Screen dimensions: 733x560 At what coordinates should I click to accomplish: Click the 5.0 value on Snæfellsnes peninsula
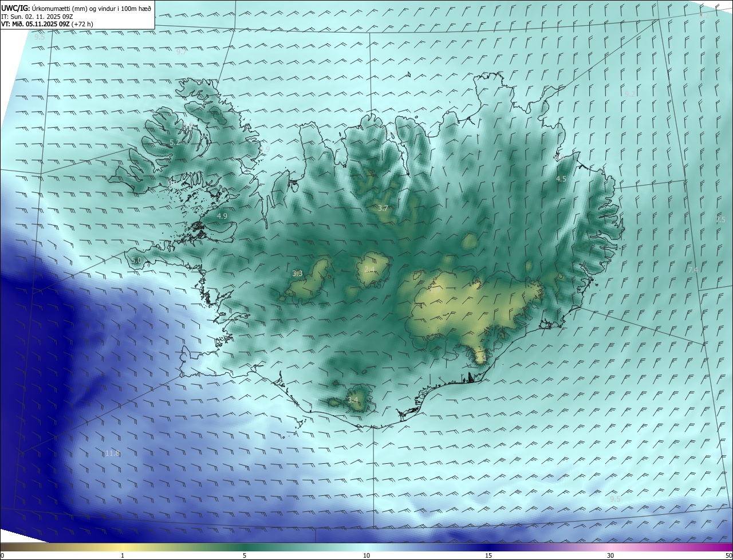point(136,261)
